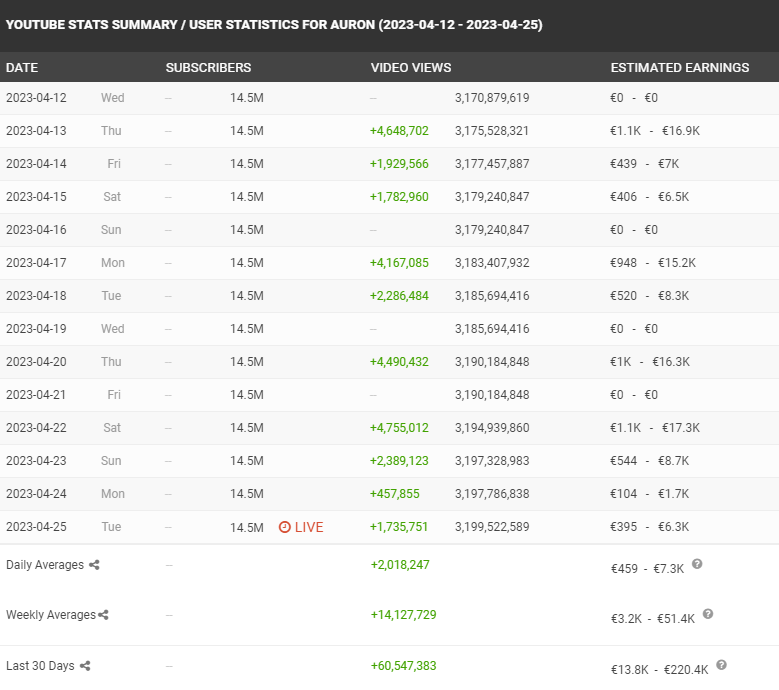Click help icon beside €3.2K - €51.4K

(x=708, y=614)
